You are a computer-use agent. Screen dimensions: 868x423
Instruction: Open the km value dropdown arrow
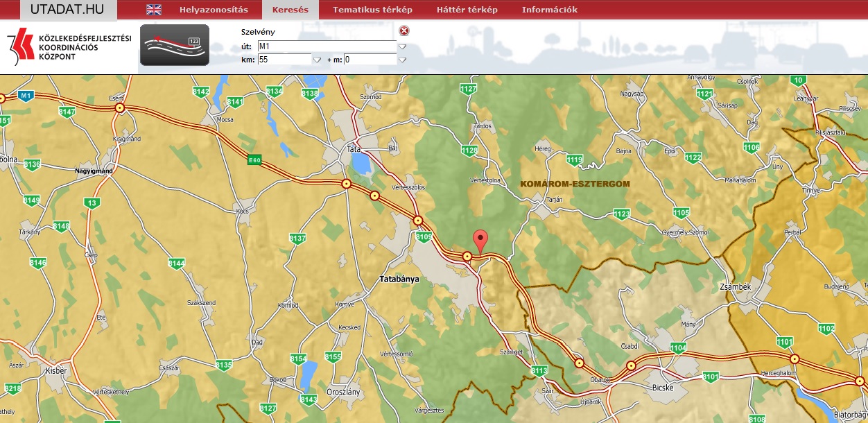tap(318, 60)
